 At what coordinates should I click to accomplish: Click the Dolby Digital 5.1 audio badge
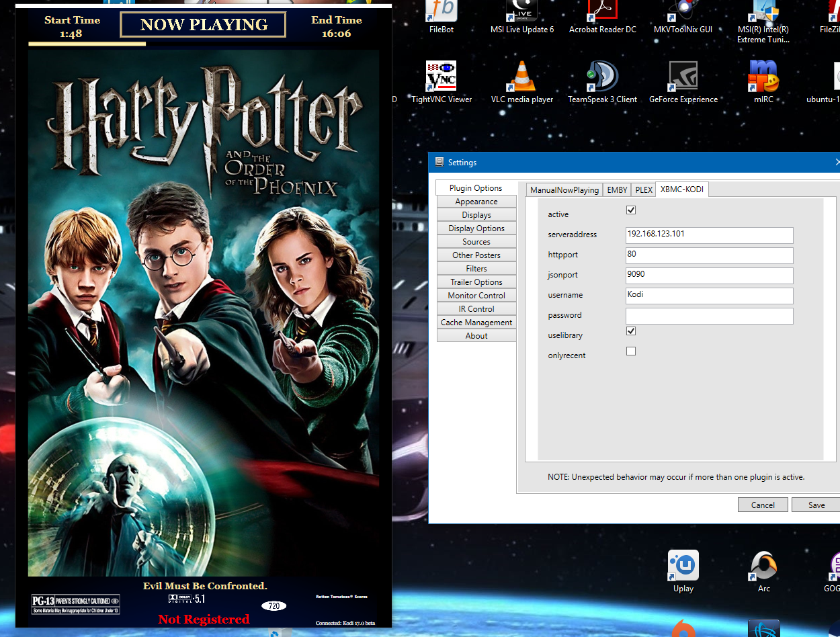pyautogui.click(x=186, y=599)
